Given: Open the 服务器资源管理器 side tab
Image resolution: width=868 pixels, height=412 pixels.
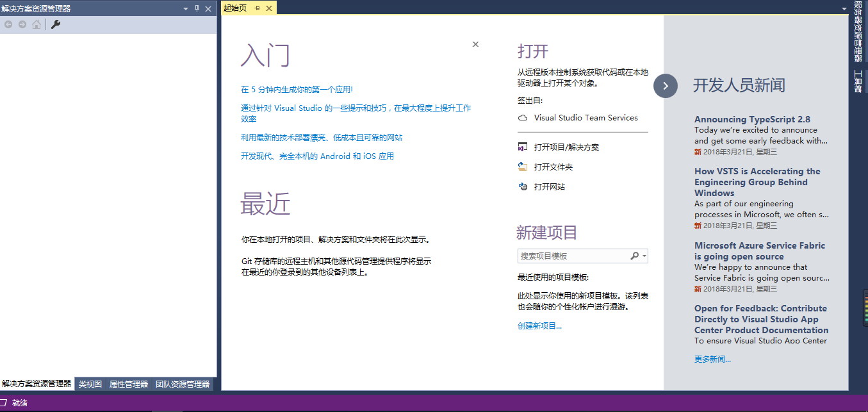Looking at the screenshot, I should 858,31.
